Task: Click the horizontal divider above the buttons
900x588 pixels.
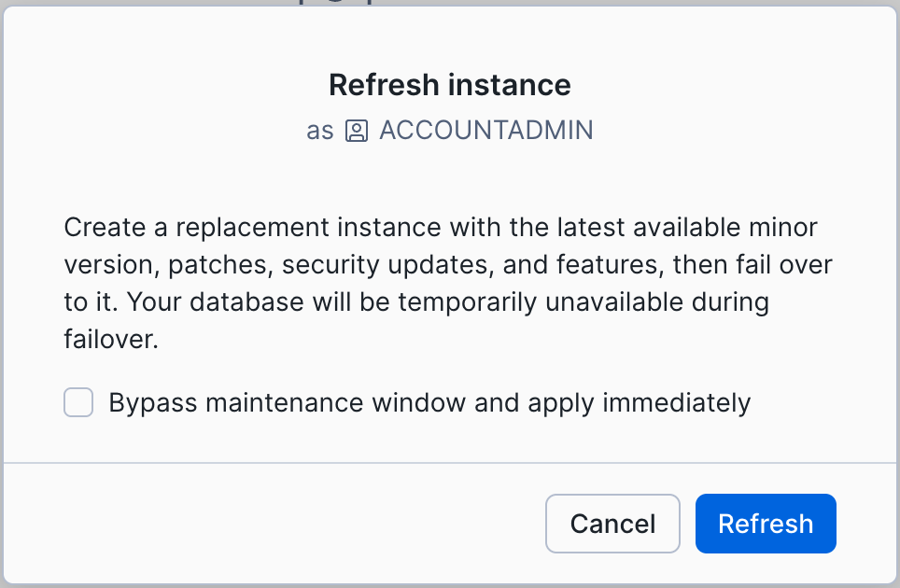Action: [449, 463]
